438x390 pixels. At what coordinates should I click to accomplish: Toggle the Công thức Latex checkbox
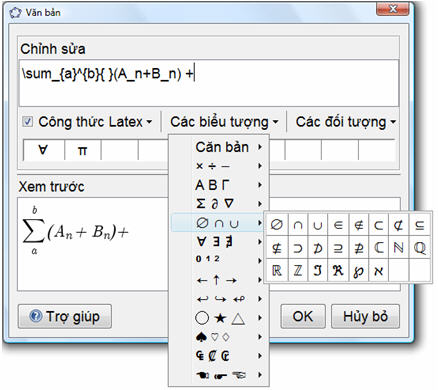point(27,121)
